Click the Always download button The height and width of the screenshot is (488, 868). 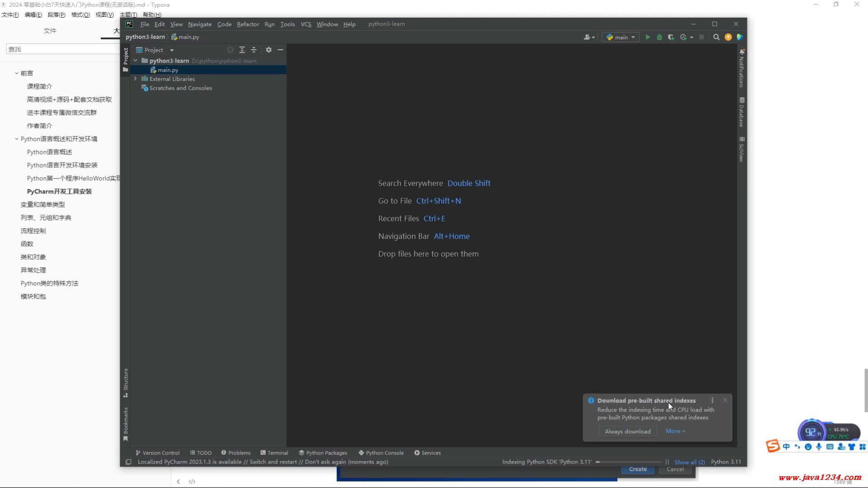627,432
